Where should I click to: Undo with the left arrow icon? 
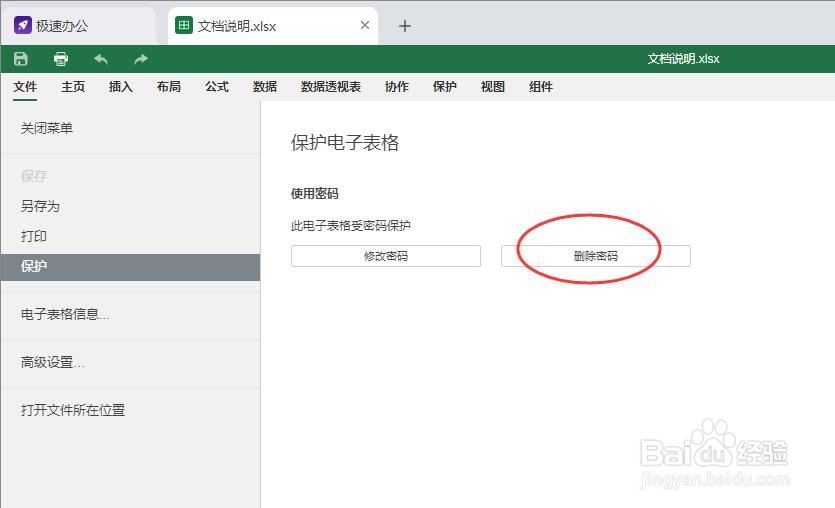click(101, 59)
